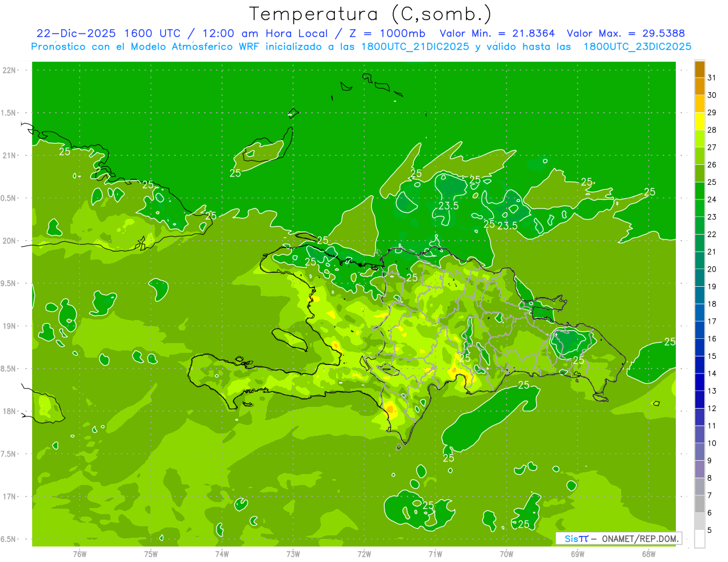Click the '1800UTC_21DIC2025' initialization time

[x=413, y=47]
